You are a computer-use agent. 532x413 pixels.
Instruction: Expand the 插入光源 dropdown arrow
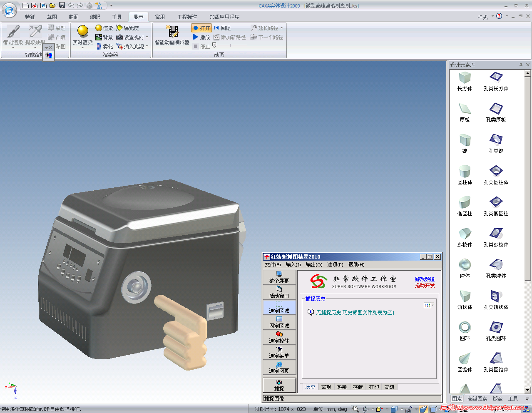point(147,47)
